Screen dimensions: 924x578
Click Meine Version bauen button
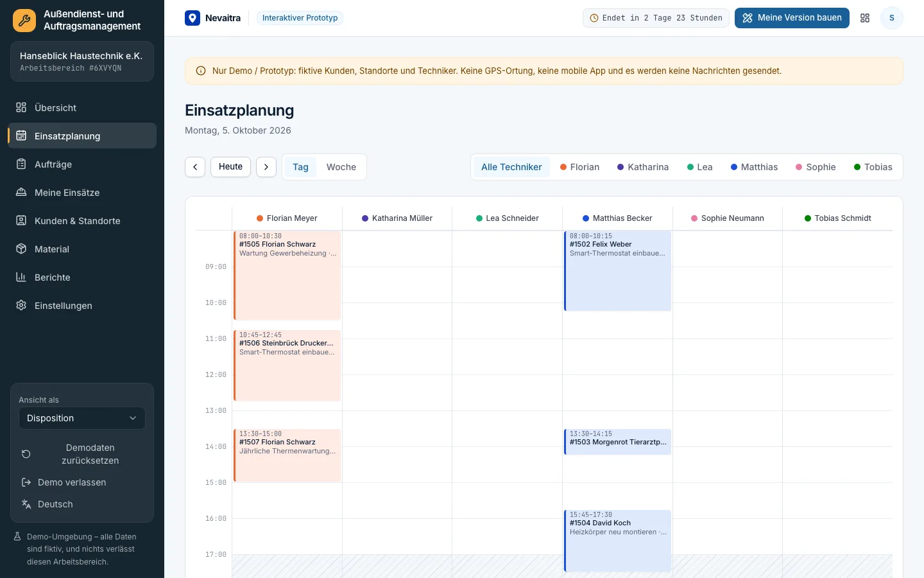(x=792, y=18)
